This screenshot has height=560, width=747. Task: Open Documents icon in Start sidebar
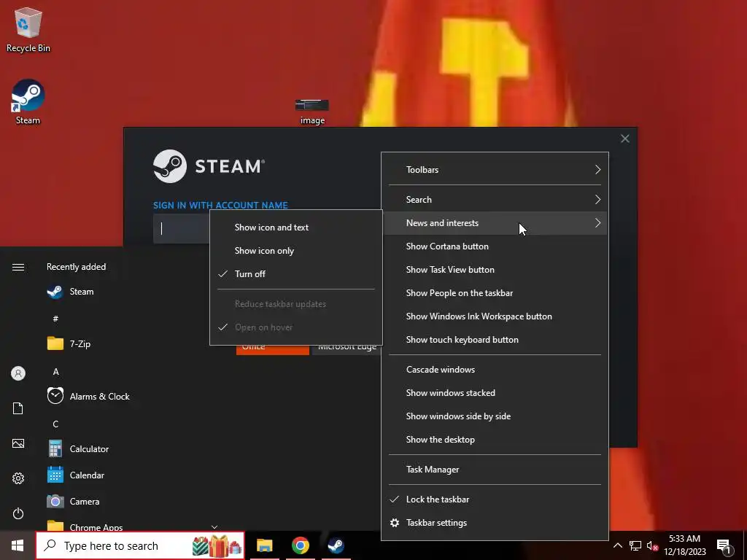pos(18,408)
